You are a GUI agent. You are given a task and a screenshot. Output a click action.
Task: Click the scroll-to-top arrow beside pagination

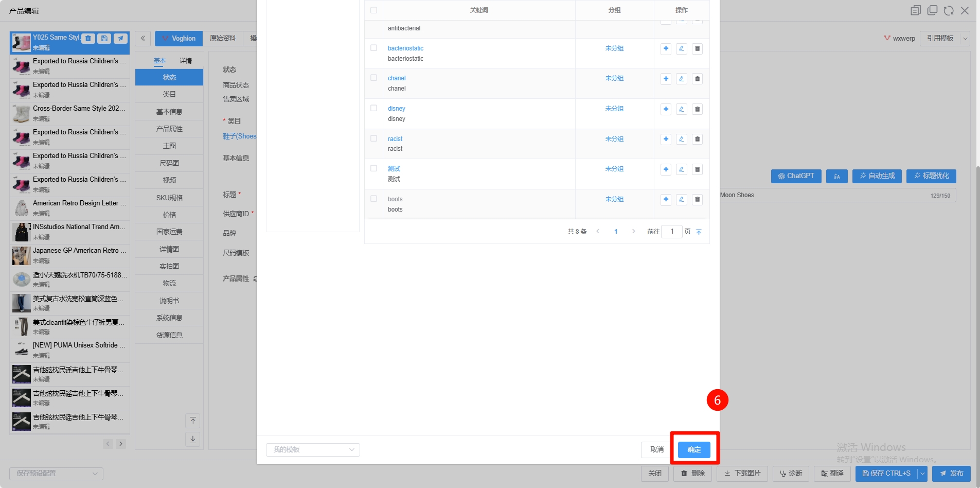tap(699, 232)
